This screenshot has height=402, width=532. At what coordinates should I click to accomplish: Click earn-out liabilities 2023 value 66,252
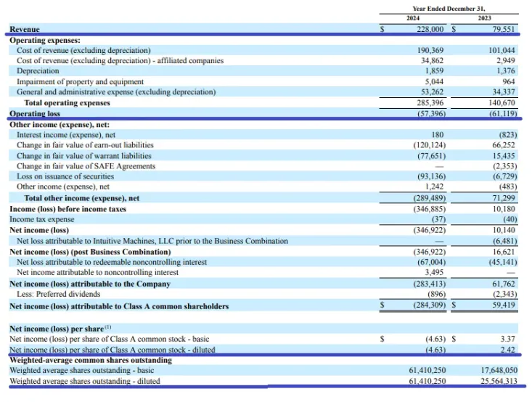pyautogui.click(x=504, y=145)
